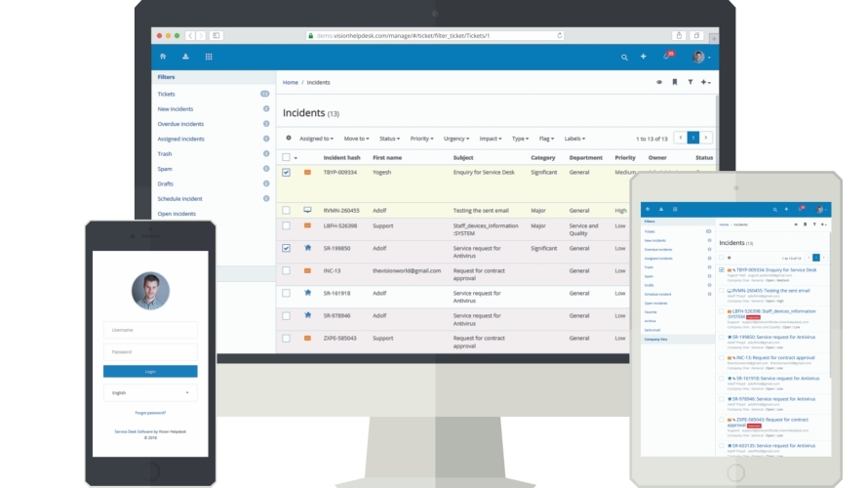Viewport: 868px width, 488px height.
Task: Go to previous page arrow in pagination
Action: click(681, 138)
